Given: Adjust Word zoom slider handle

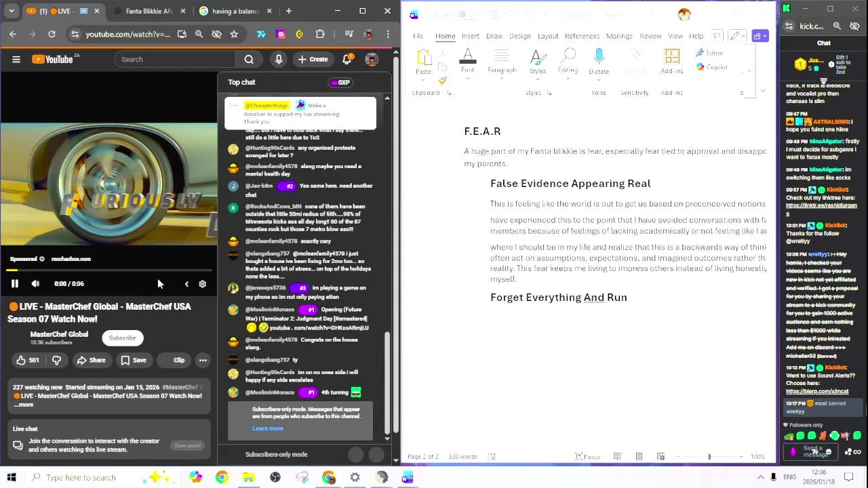Looking at the screenshot, I should pyautogui.click(x=709, y=457).
